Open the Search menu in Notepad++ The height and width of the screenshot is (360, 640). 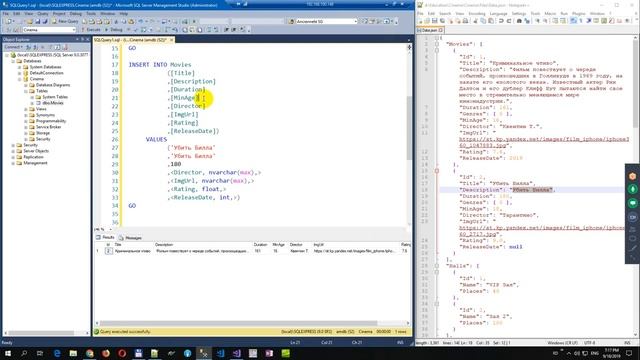pos(445,13)
